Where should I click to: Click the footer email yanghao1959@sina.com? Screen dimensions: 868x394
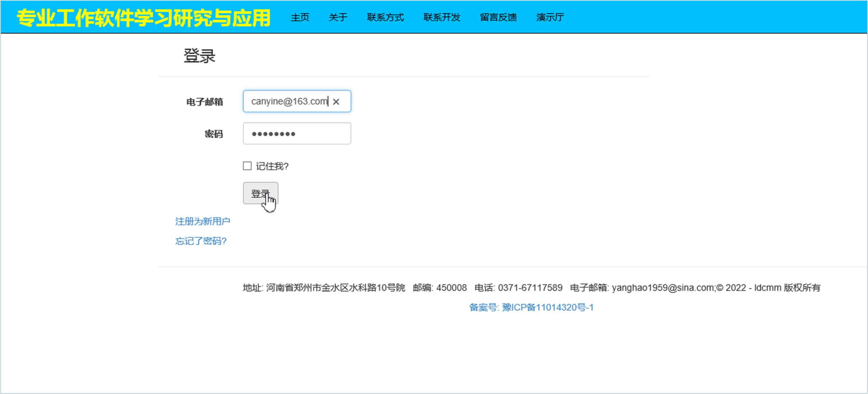pyautogui.click(x=662, y=288)
